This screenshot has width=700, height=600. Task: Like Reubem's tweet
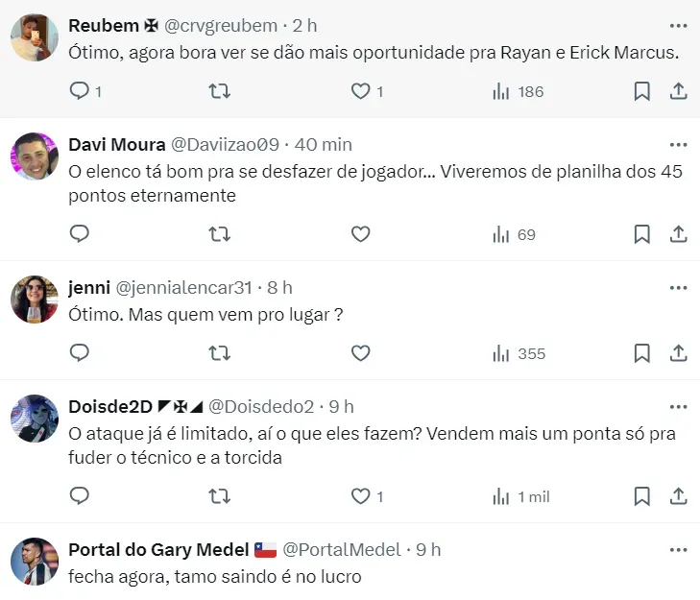tap(360, 91)
